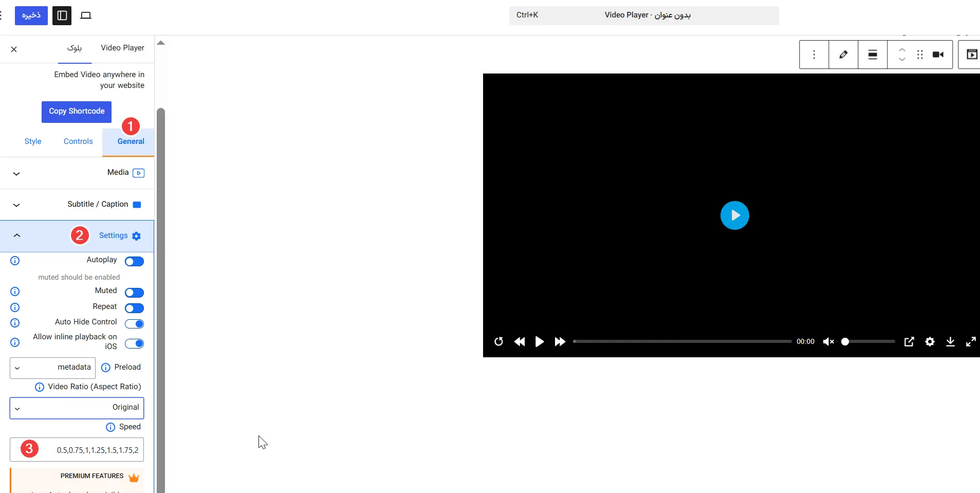This screenshot has height=493, width=980.
Task: Enter fullscreen with the expand icon
Action: click(971, 341)
